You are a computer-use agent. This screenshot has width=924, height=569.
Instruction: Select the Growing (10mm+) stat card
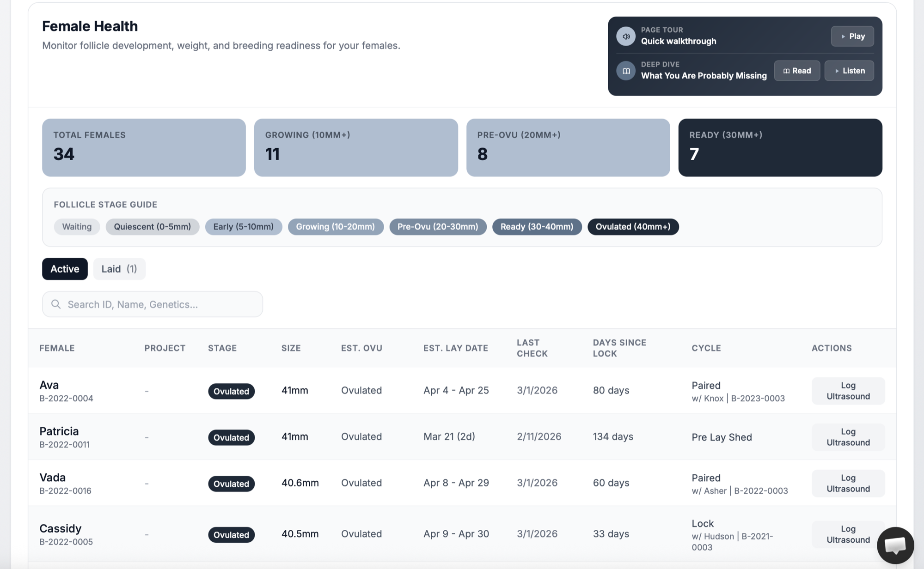(355, 147)
